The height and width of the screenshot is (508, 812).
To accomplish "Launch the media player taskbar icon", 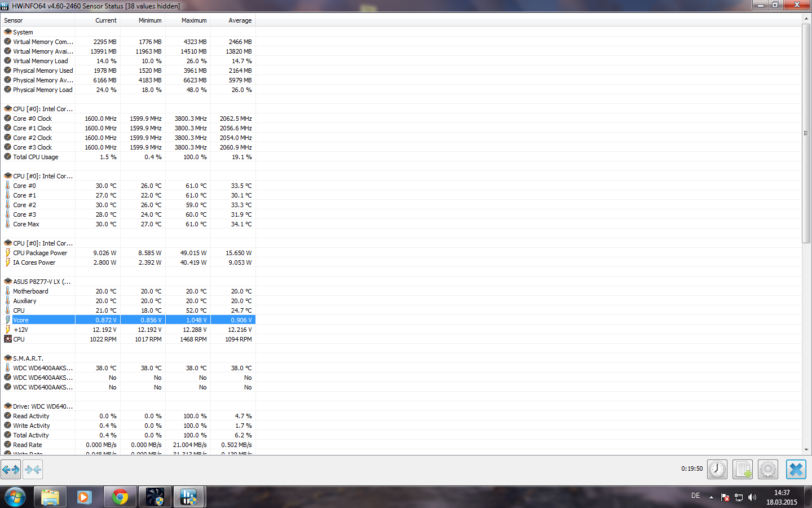I will 85,497.
